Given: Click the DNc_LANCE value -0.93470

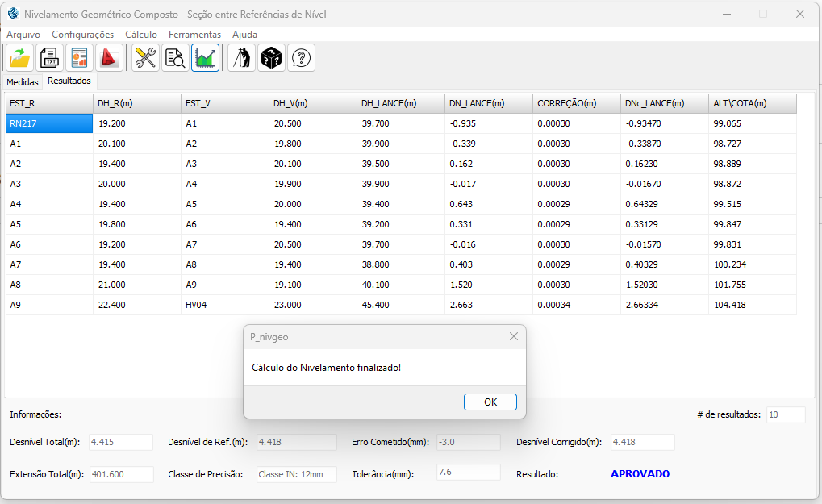Looking at the screenshot, I should (x=665, y=123).
